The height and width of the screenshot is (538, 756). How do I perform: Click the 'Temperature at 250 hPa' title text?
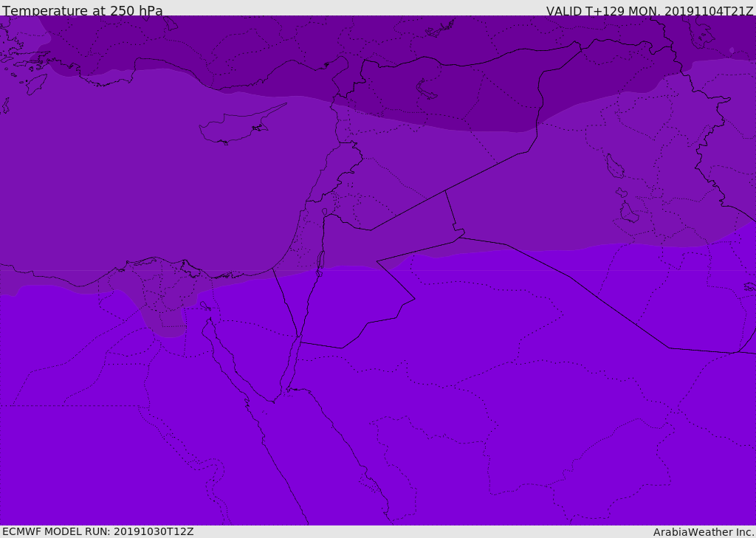click(83, 10)
